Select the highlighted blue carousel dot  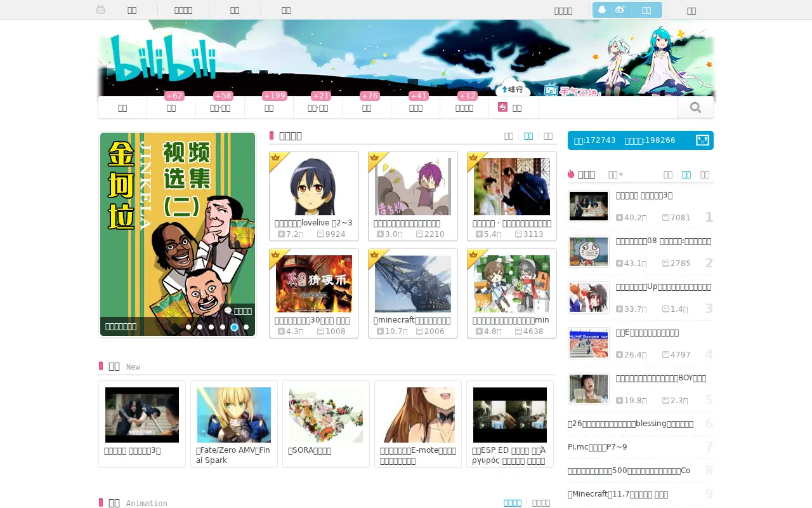pos(234,327)
